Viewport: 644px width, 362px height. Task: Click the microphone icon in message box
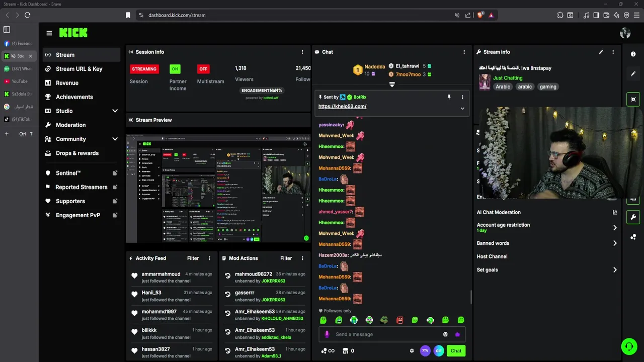tap(327, 334)
